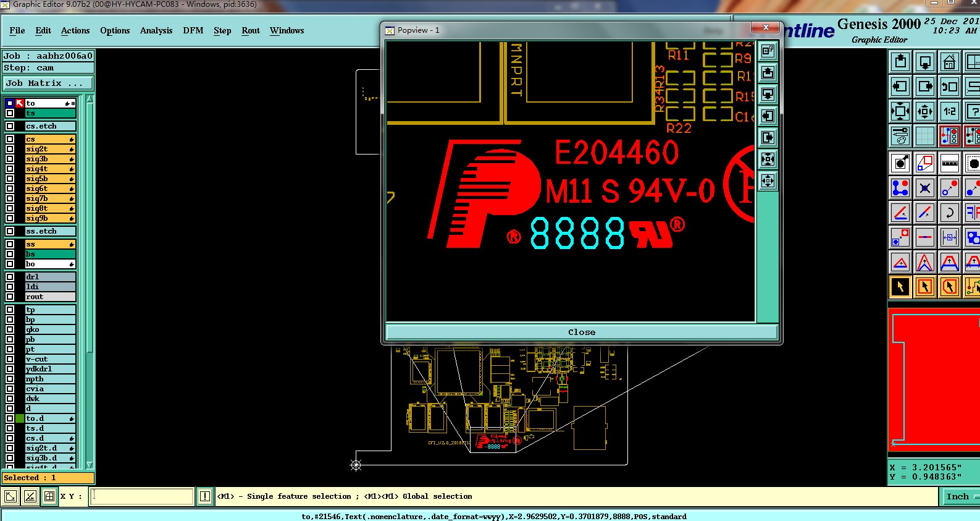Select the rectangle selection arrow tool

tap(925, 287)
